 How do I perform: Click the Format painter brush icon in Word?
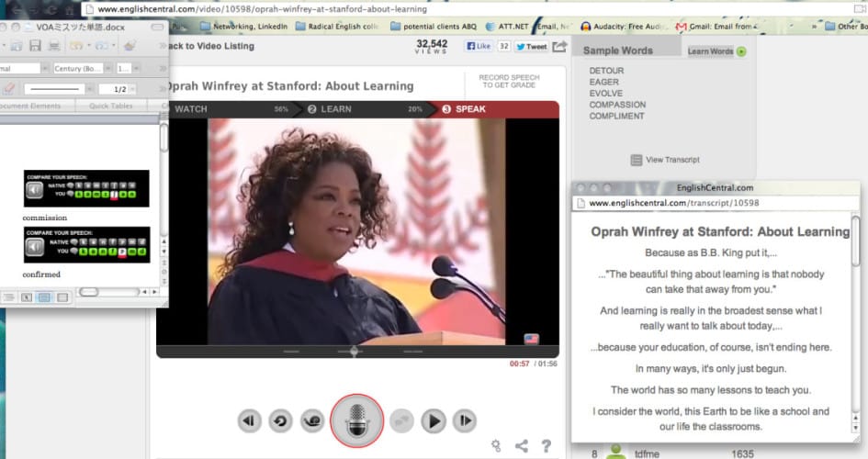click(x=130, y=45)
